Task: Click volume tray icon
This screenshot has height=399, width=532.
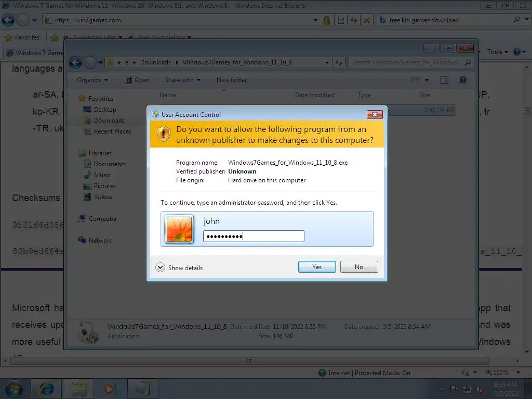Action: pos(479,389)
